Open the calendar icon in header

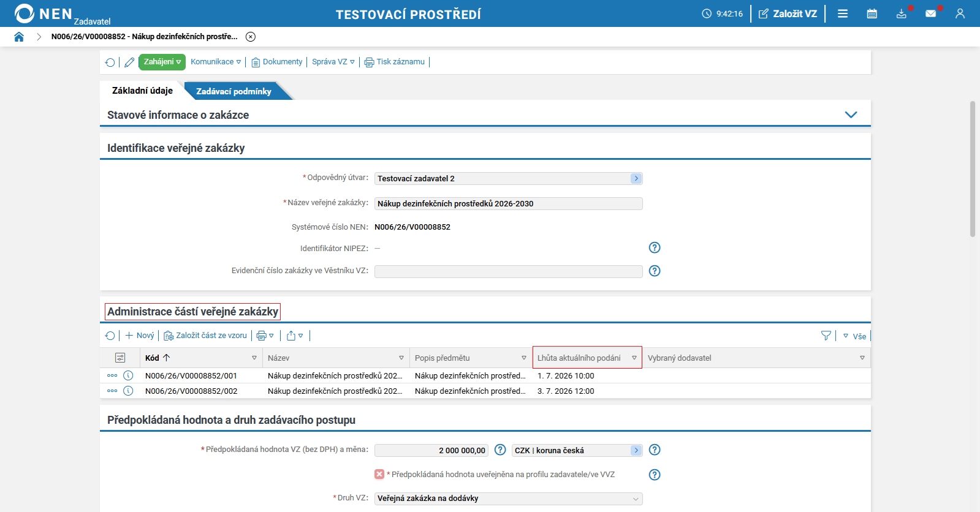tap(872, 13)
